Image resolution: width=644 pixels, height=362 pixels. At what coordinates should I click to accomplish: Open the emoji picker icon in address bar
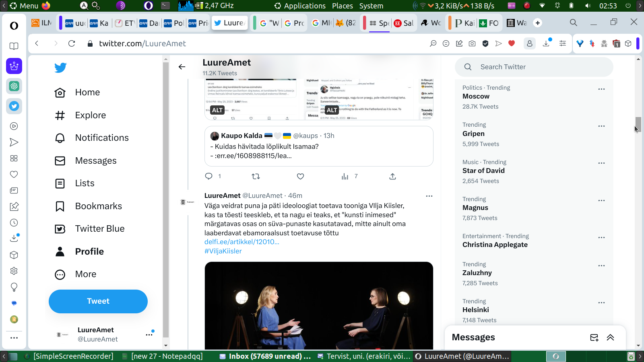coord(446,43)
